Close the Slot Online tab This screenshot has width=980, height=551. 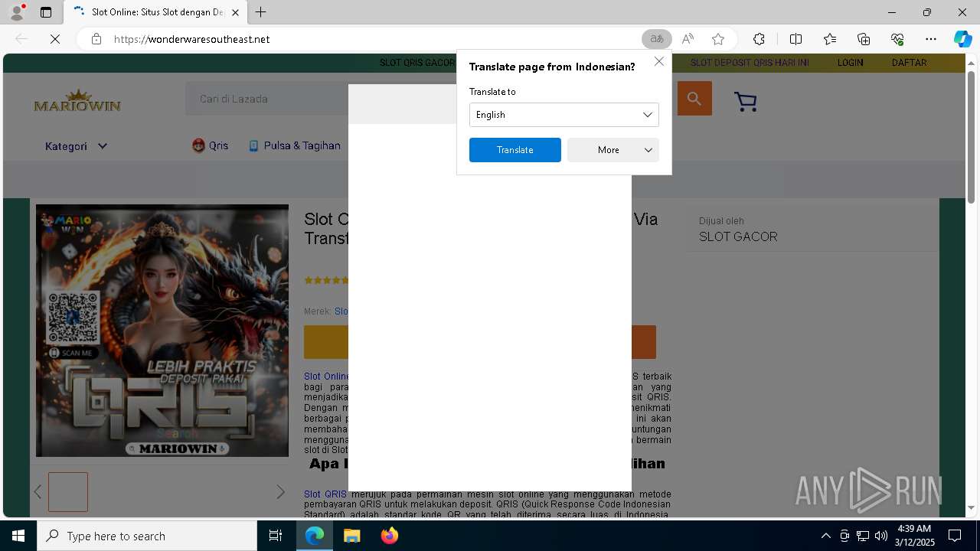[235, 12]
